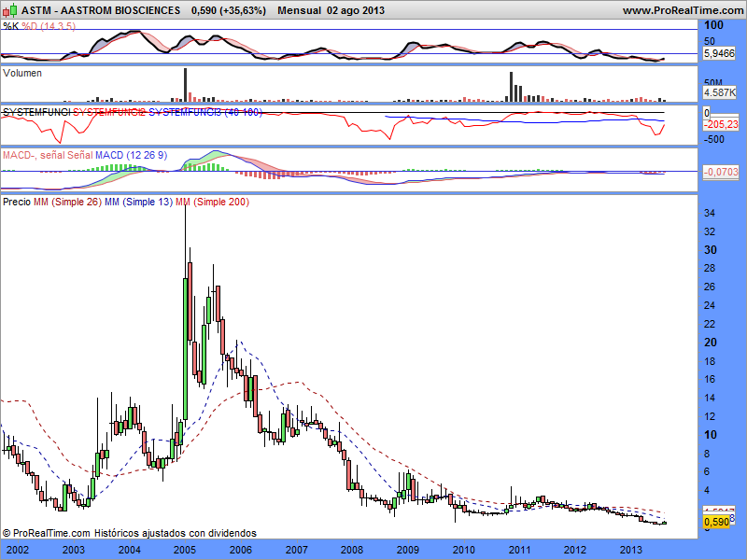This screenshot has height=560, width=747.
Task: Click the 2012 year label on timeline
Action: (x=575, y=550)
